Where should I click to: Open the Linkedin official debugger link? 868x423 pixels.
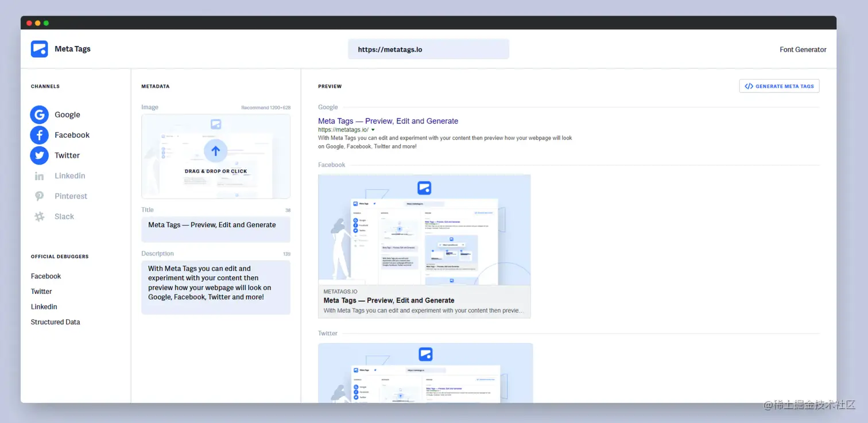(x=44, y=306)
